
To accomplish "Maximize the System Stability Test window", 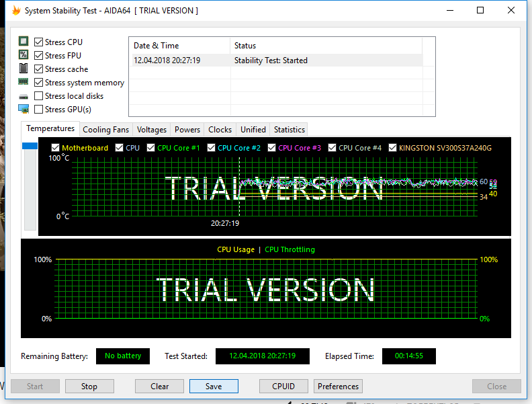I will (x=480, y=11).
